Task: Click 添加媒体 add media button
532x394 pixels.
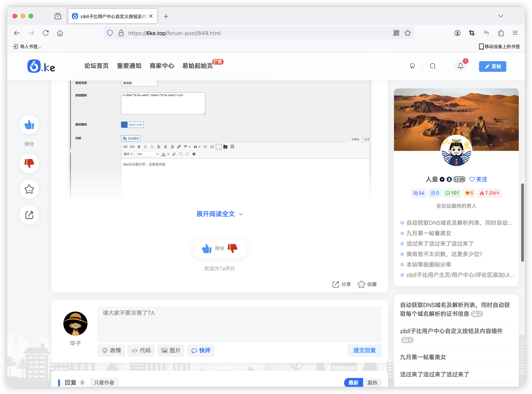Action: (x=131, y=138)
